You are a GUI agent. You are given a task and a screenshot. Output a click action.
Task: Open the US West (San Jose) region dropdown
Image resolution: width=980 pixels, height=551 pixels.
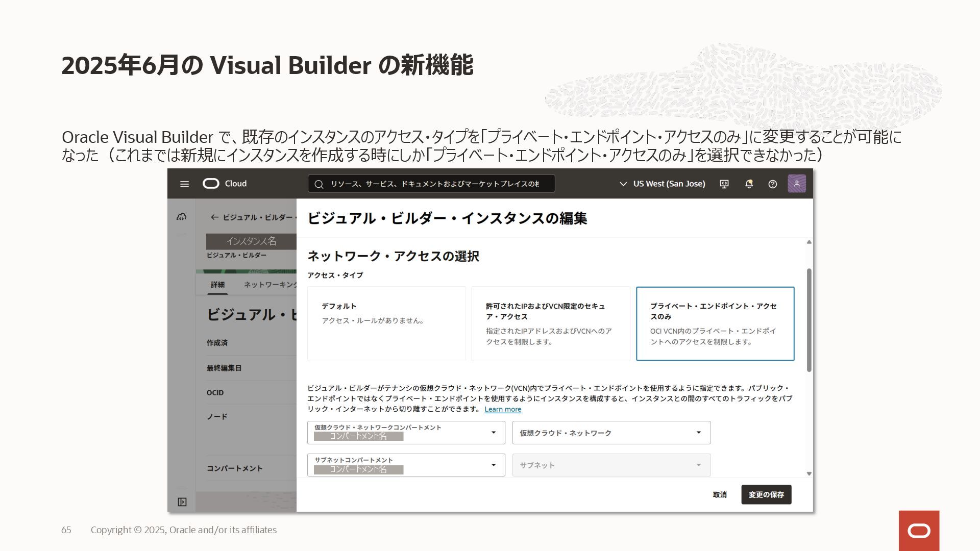(662, 184)
